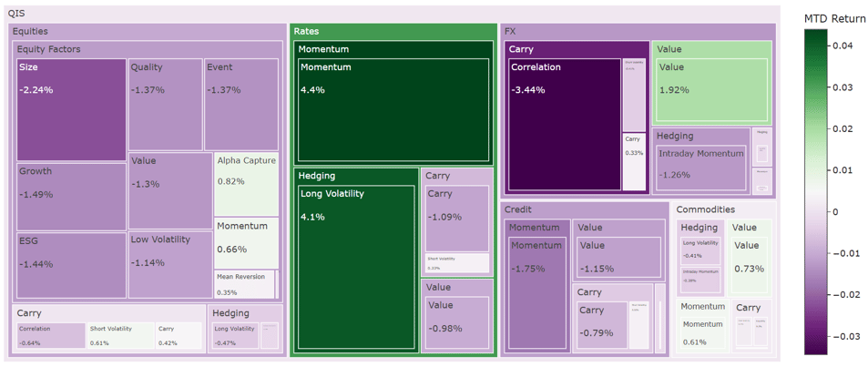Click the Carry group header under FX
Image resolution: width=868 pixels, height=367 pixels.
(x=577, y=49)
